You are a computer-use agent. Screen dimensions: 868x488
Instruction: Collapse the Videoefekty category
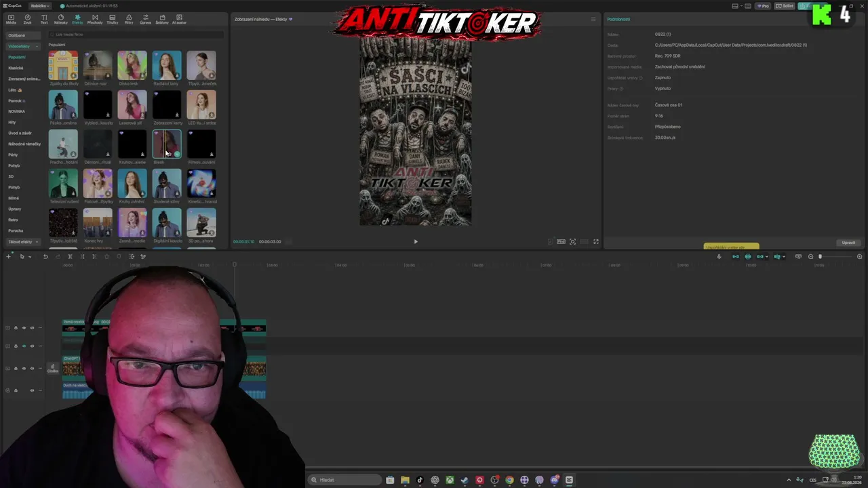pos(23,46)
